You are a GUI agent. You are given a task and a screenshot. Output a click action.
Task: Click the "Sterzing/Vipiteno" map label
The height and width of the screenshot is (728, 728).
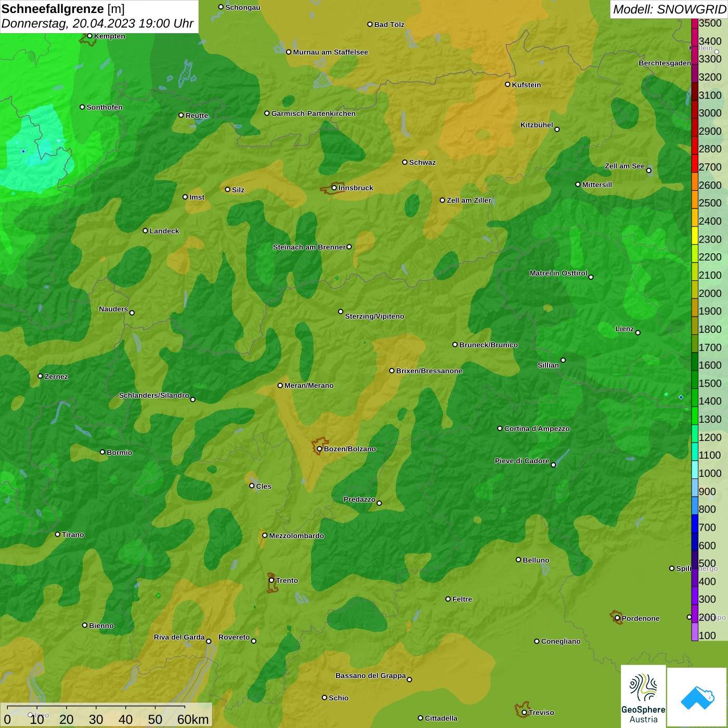coord(374,316)
